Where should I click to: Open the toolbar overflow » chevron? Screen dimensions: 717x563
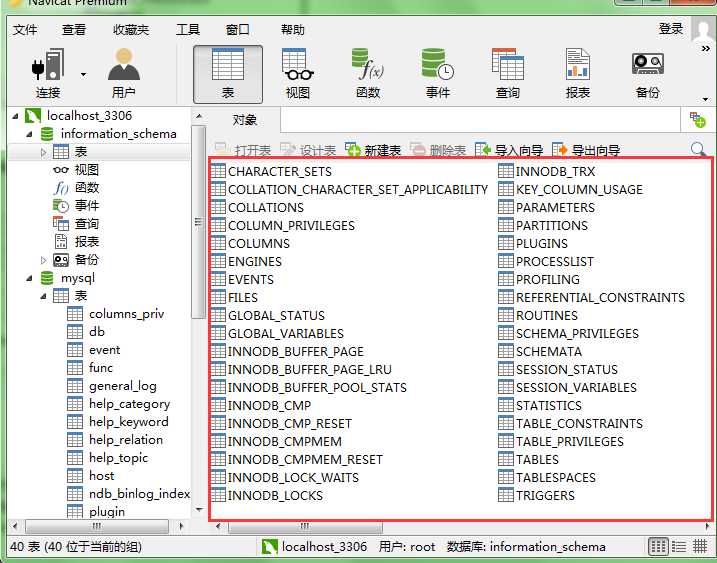pos(706,48)
